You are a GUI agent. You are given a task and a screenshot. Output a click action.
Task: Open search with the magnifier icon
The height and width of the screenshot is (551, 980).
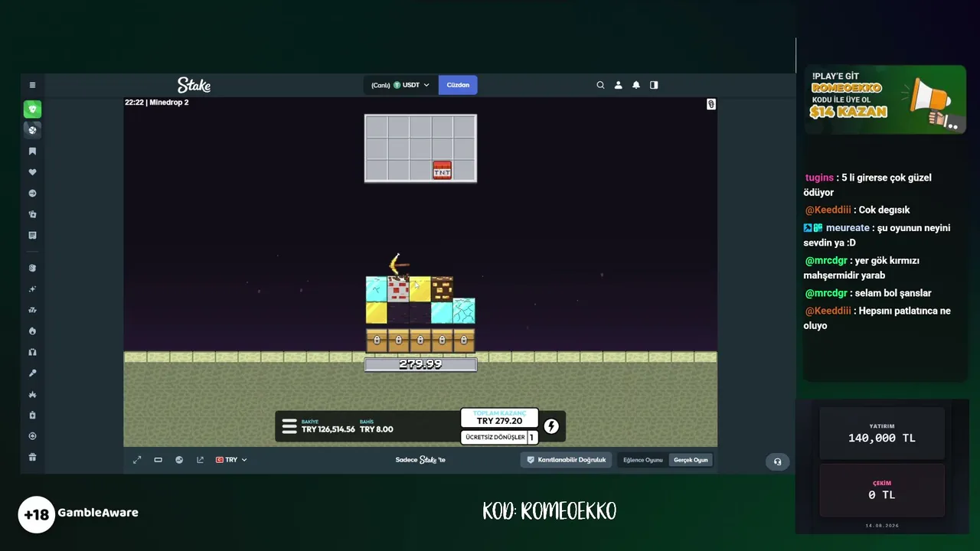tap(600, 85)
